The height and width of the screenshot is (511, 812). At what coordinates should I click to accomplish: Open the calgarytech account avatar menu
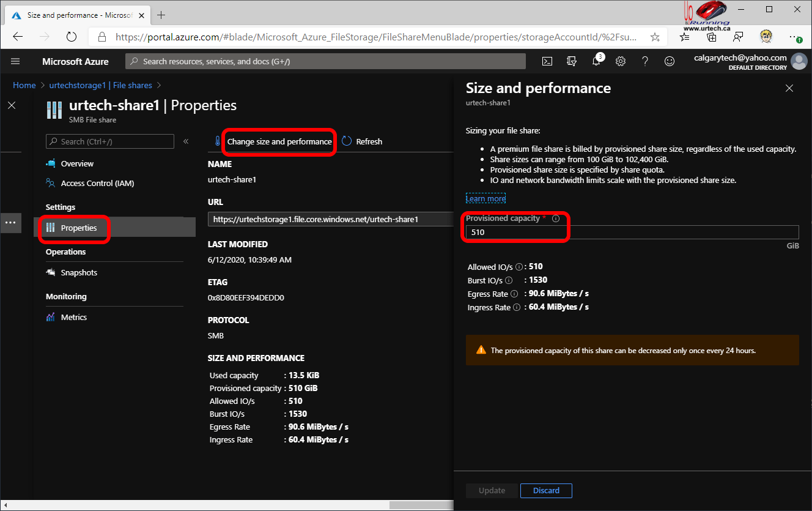point(799,61)
